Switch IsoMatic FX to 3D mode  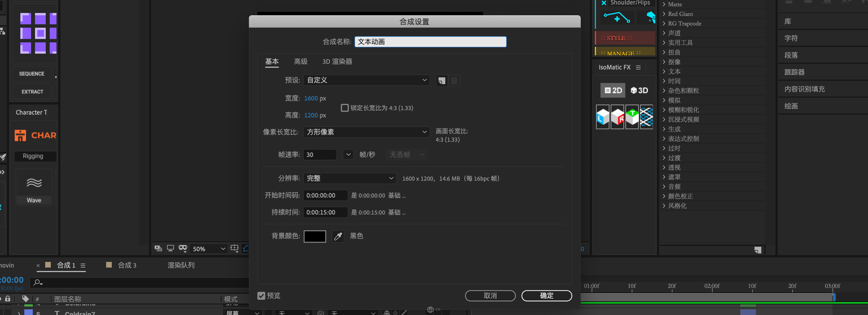[x=639, y=91]
